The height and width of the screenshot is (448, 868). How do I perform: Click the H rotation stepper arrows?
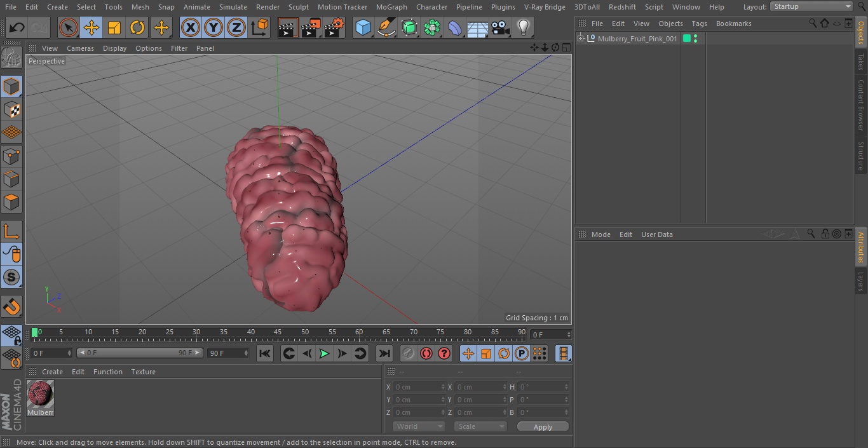click(x=566, y=387)
